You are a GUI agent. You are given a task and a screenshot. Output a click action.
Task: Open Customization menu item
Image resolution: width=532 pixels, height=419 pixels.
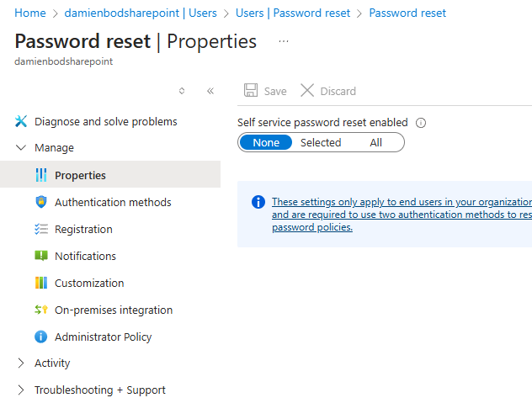89,283
